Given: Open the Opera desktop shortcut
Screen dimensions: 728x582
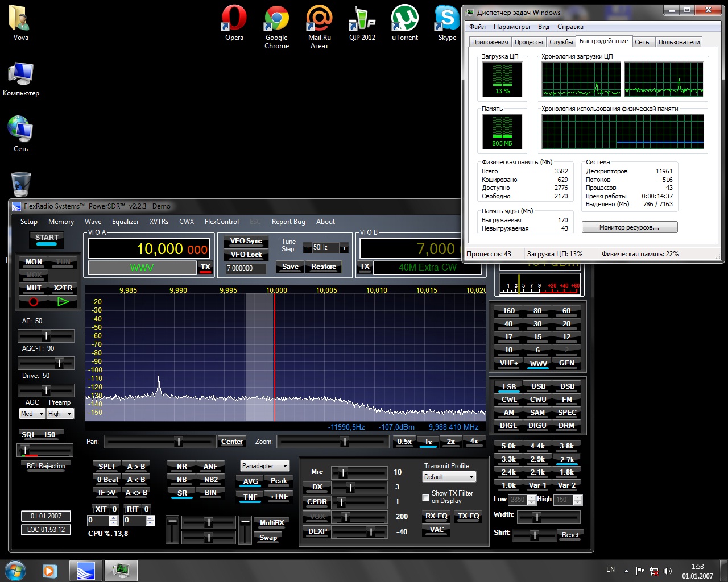Looking at the screenshot, I should tap(234, 23).
